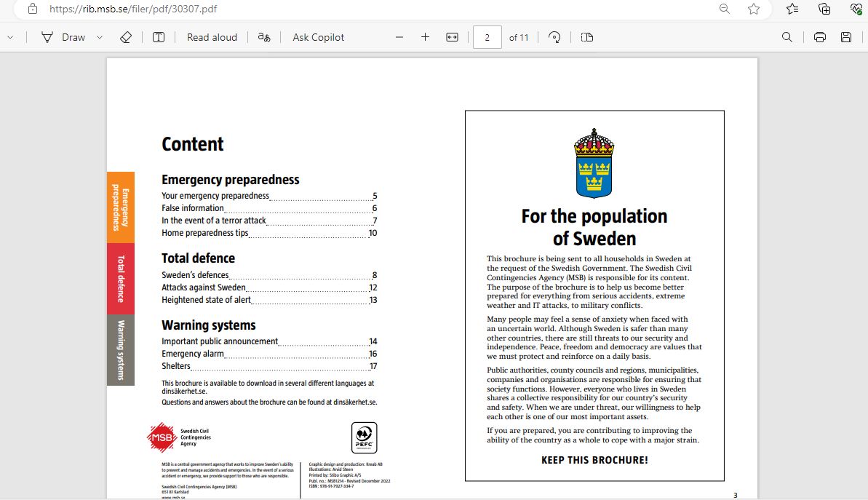Select the Erase tool
The image size is (868, 500).
coord(126,37)
